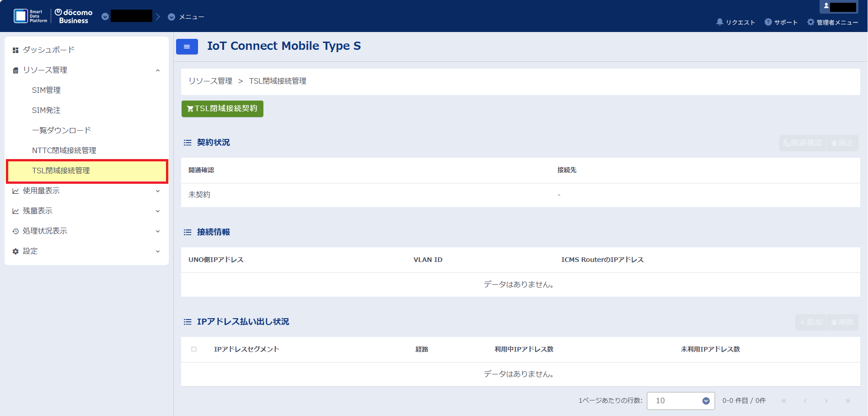
Task: Click UNO側IPアドレス column header
Action: click(x=216, y=260)
